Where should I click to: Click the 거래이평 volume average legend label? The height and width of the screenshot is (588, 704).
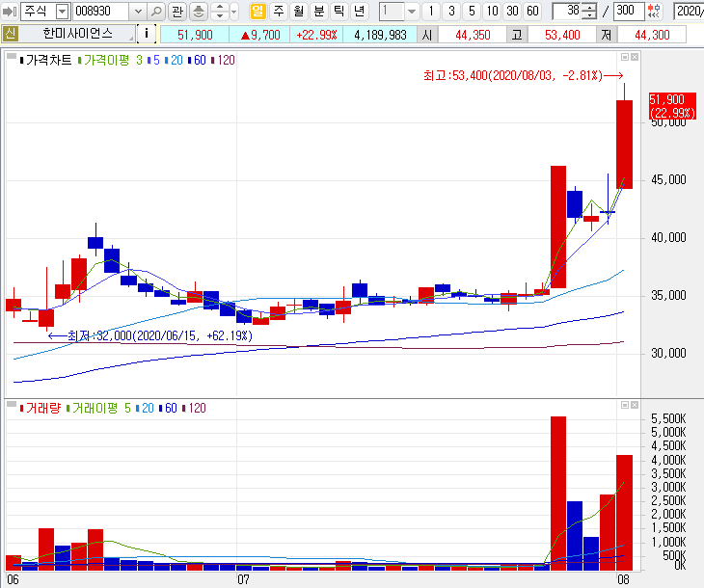tap(92, 408)
